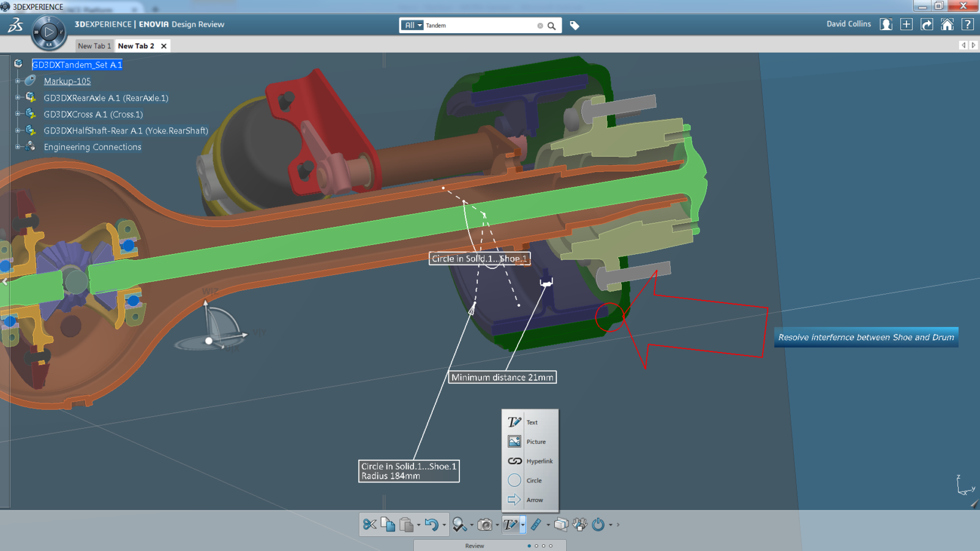
Task: Click the Undo arrow icon
Action: (x=431, y=525)
